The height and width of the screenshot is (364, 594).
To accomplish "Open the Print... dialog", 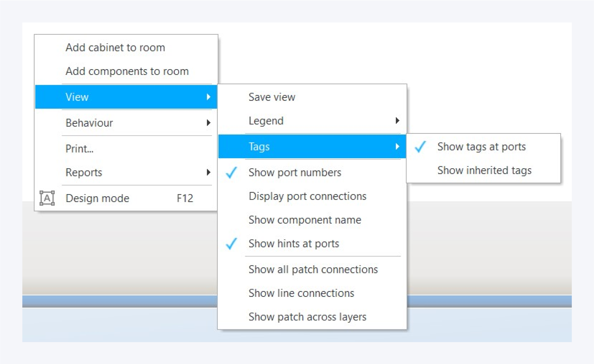I will (x=80, y=149).
